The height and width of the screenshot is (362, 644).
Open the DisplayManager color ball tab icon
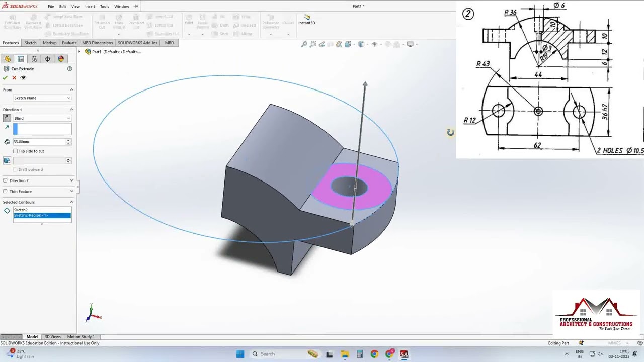pyautogui.click(x=61, y=59)
